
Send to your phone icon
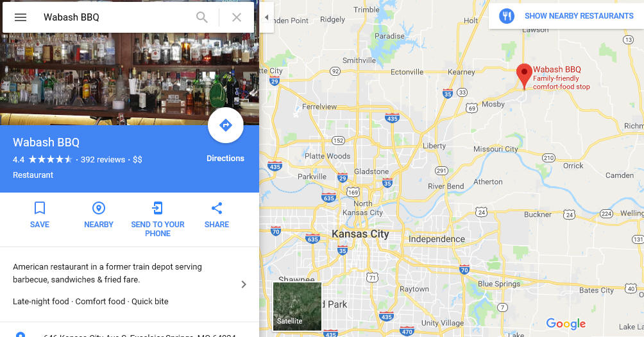click(x=158, y=208)
